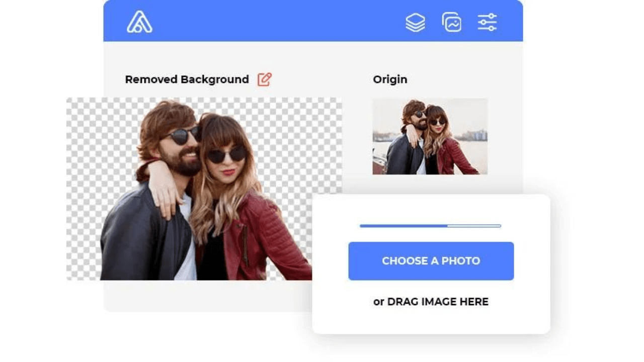Click the "or DRAG IMAGE HERE" text
644x362 pixels.
(431, 302)
